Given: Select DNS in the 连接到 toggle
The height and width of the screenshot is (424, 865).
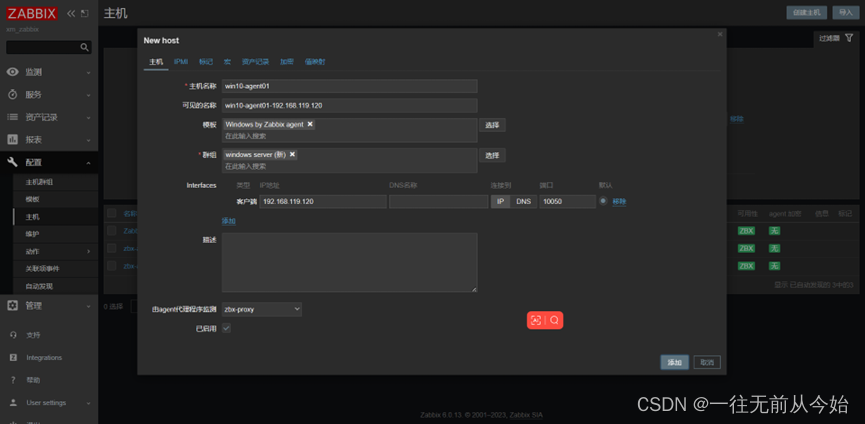Looking at the screenshot, I should coord(524,201).
